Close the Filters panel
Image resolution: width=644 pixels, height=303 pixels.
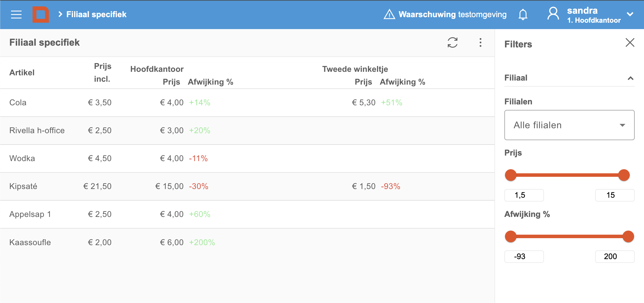(630, 42)
